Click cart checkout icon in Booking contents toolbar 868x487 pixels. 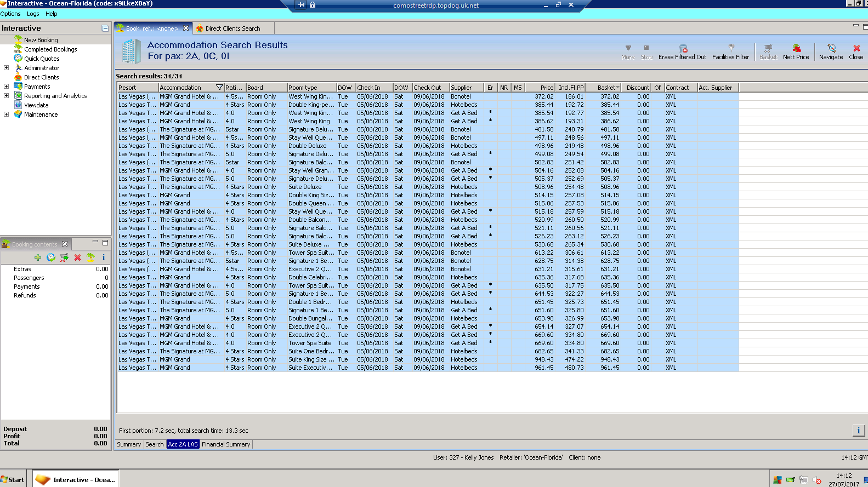[x=64, y=257]
